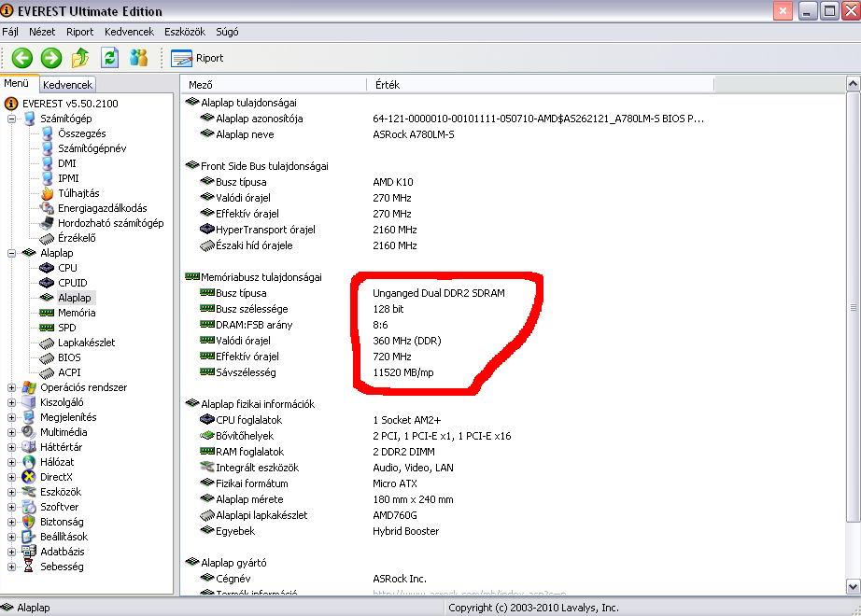
Task: Click the AMD760G chipset value
Action: pos(395,515)
